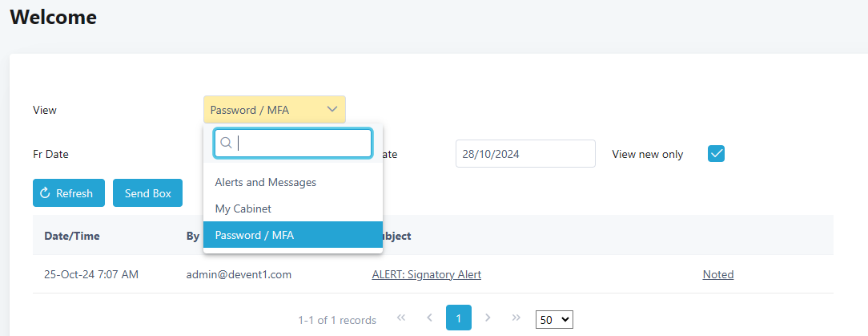Open the ALERT: Signatory Alert link
The image size is (868, 336).
tap(426, 274)
